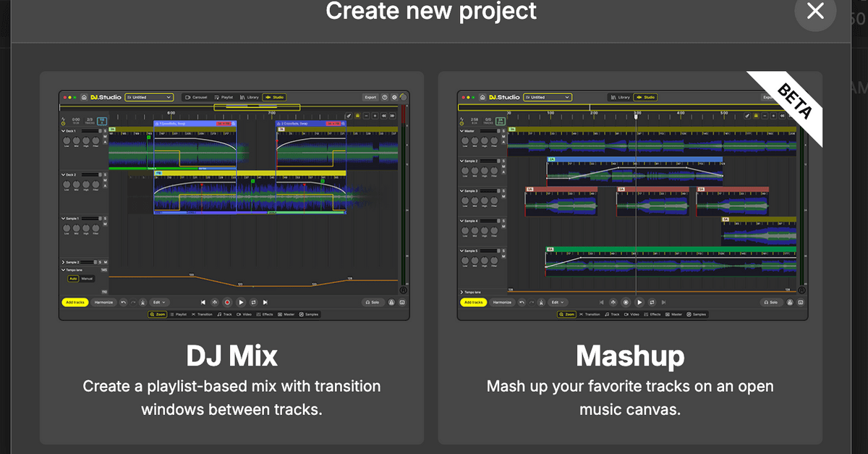Open the Edit dropdown menu
This screenshot has height=454, width=868.
point(159,302)
